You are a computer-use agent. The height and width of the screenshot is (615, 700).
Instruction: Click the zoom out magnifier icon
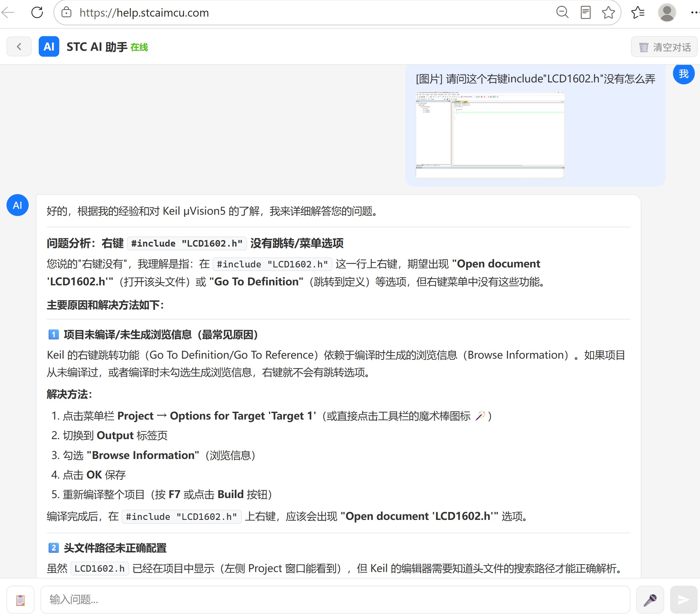[562, 13]
